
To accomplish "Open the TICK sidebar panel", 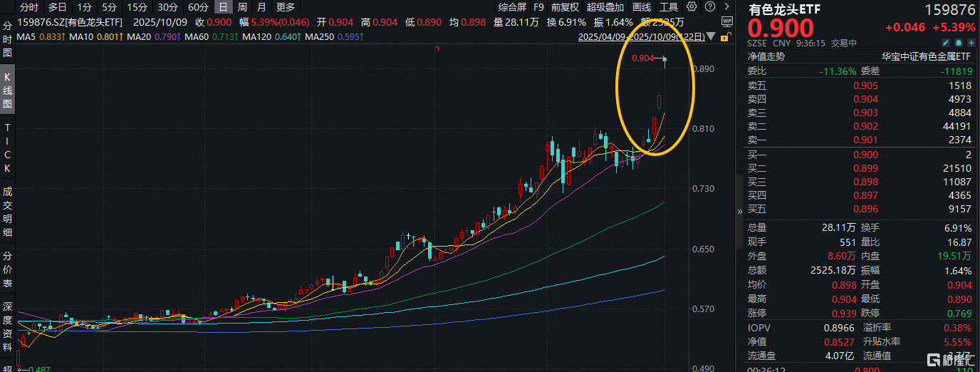I will pos(8,148).
